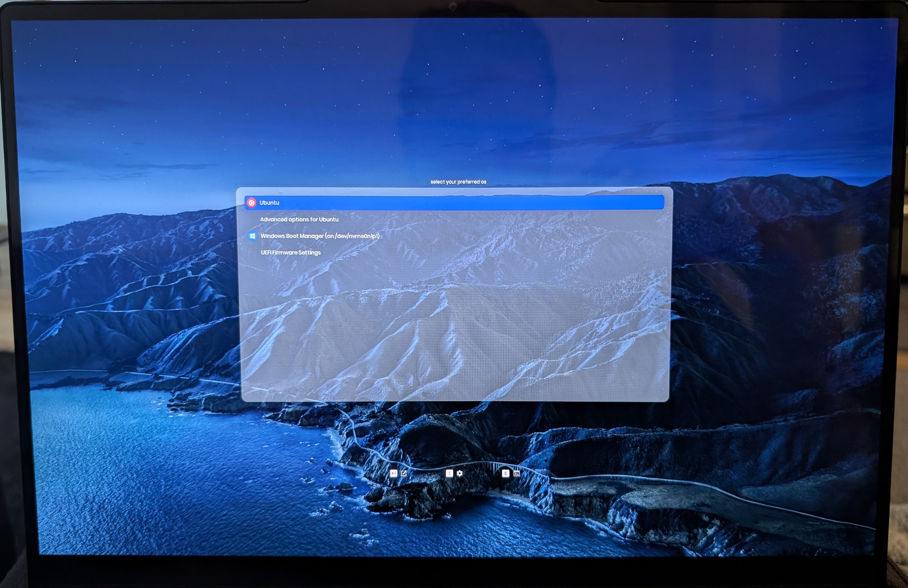908x588 pixels.
Task: Choose Windows Boot Manager entry
Action: [320, 236]
